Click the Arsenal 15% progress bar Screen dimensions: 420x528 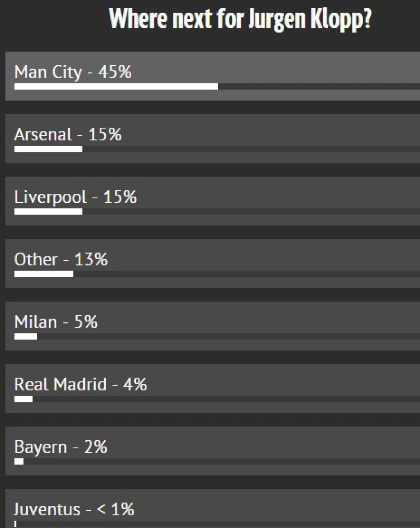pos(48,149)
